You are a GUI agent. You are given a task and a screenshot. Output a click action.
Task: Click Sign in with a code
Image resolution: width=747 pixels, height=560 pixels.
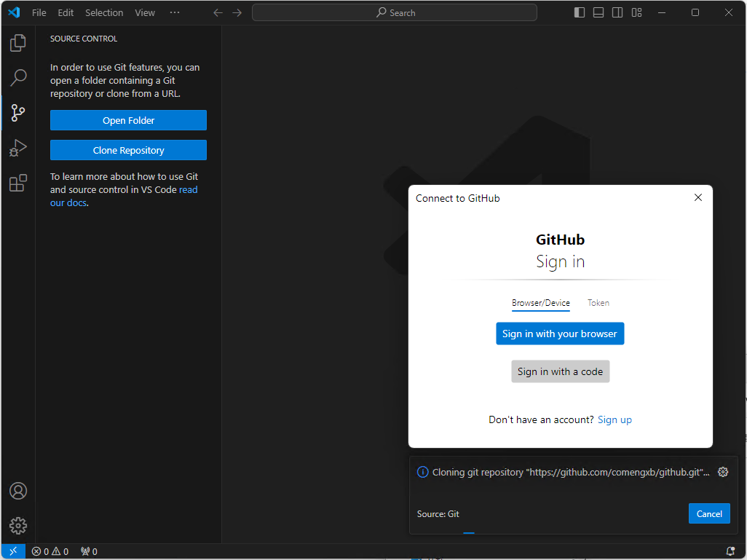(561, 371)
